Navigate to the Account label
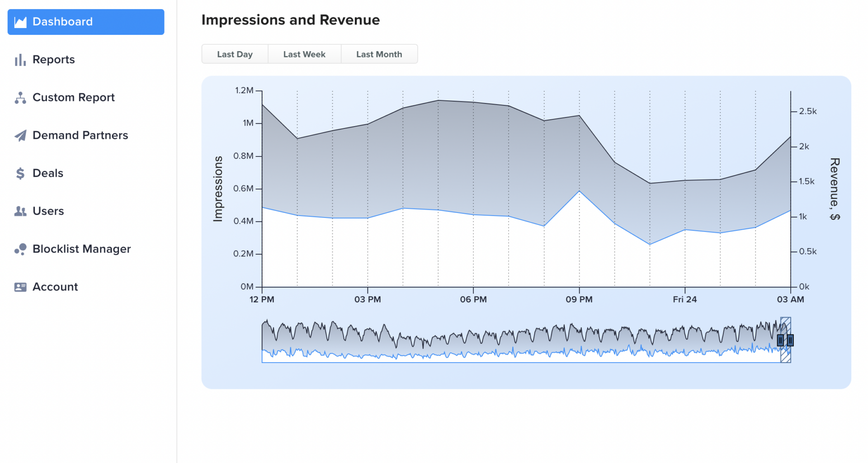 [55, 287]
